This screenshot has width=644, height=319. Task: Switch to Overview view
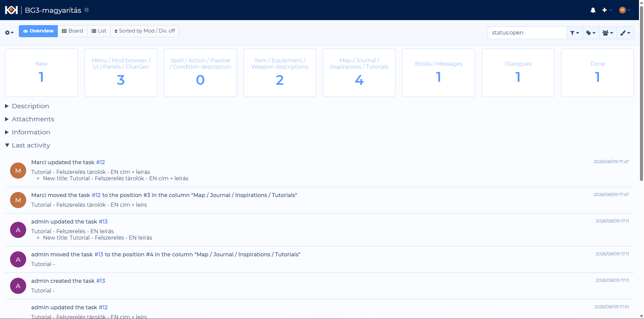pos(38,31)
